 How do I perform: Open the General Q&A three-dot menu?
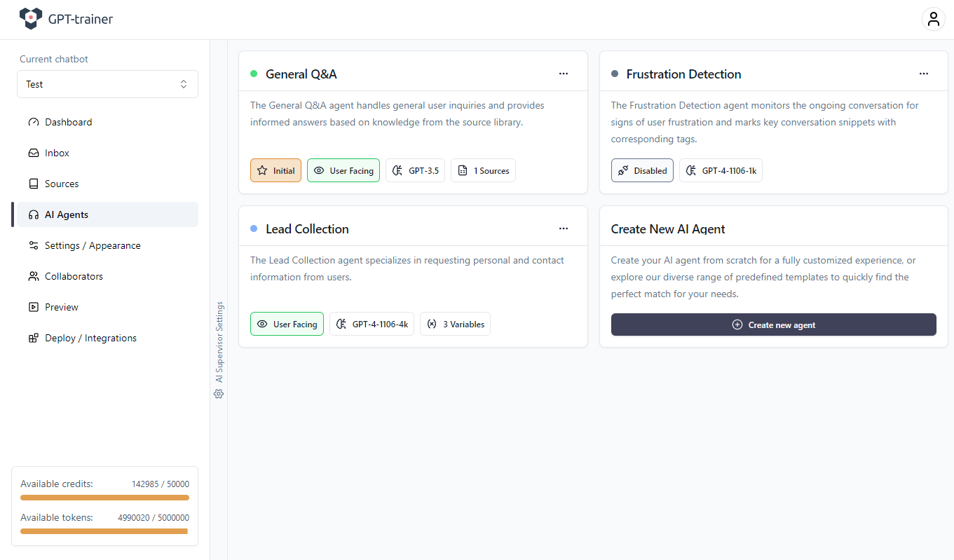(564, 74)
